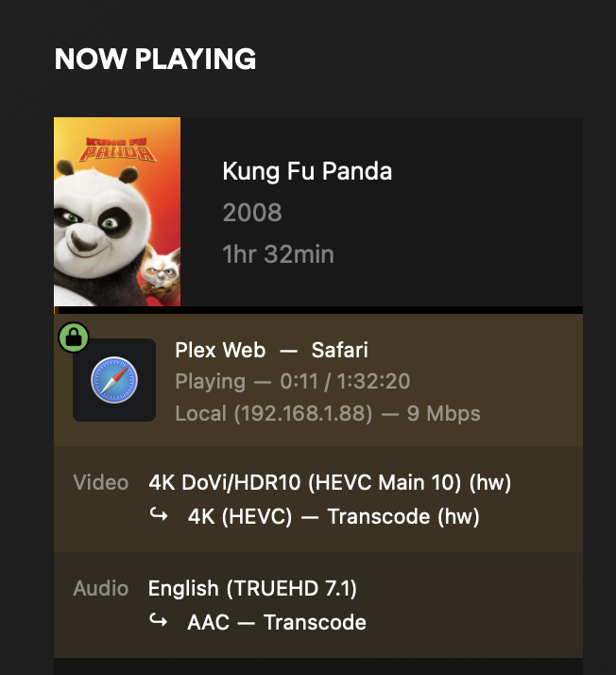616x675 pixels.
Task: Click the AAC — Transcode audio line
Action: click(277, 622)
